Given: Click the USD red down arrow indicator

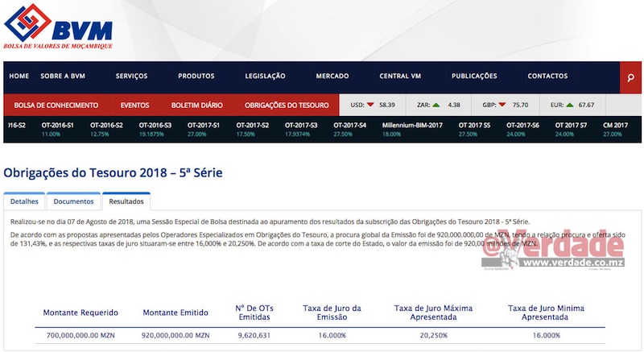Looking at the screenshot, I should click(370, 106).
